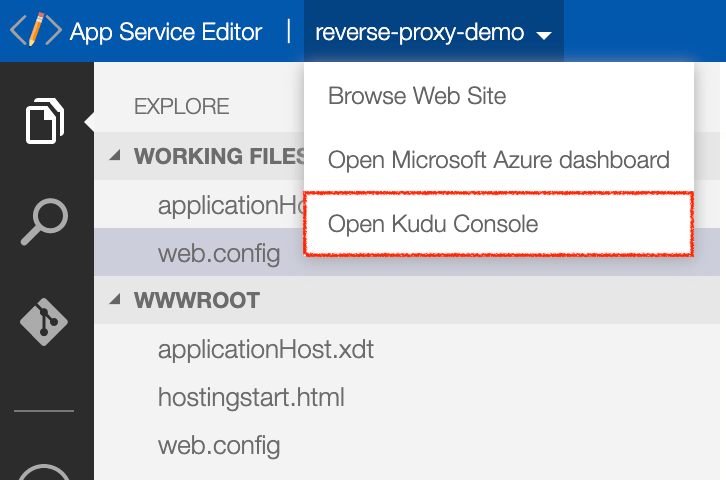Click the caret arrow beside reverse-proxy-demo
This screenshot has width=726, height=480.
point(543,35)
